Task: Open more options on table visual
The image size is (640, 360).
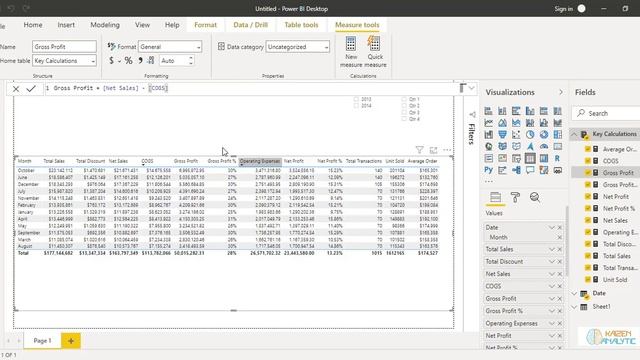Action: (x=447, y=150)
